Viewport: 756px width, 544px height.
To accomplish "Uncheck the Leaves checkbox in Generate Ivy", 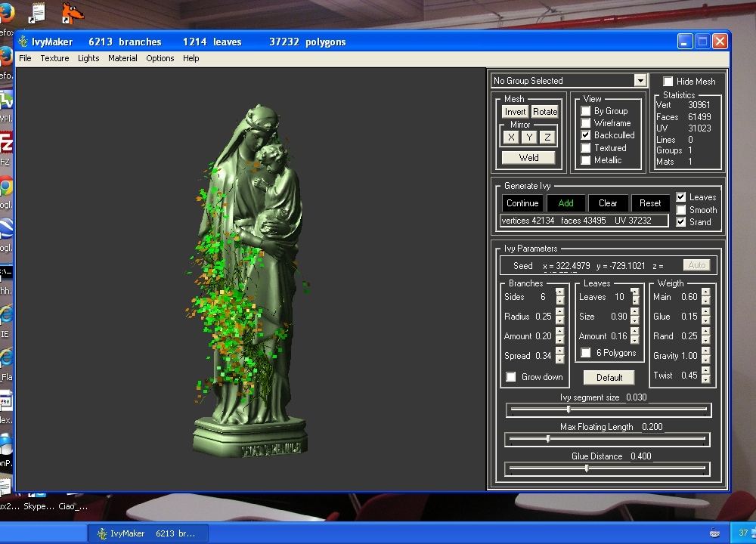I will 681,197.
